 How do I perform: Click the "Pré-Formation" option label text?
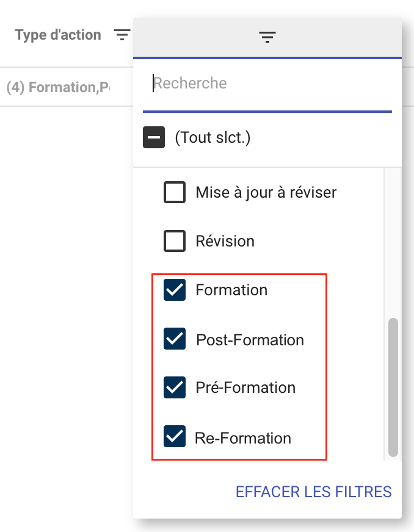click(245, 388)
